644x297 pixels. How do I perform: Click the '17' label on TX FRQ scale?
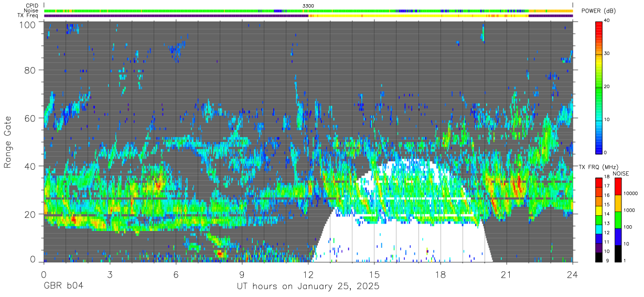(606, 186)
